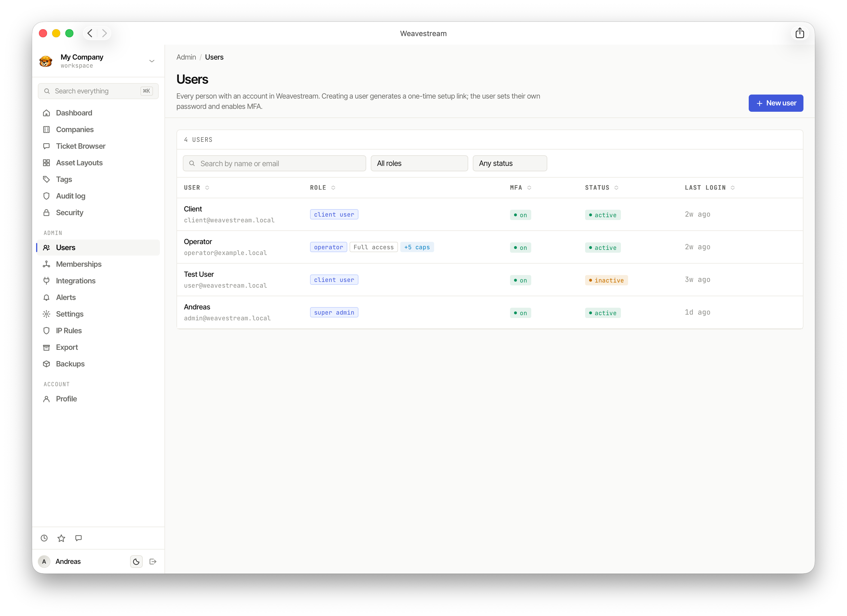
Task: Open the Operator user row name
Action: [x=198, y=242]
